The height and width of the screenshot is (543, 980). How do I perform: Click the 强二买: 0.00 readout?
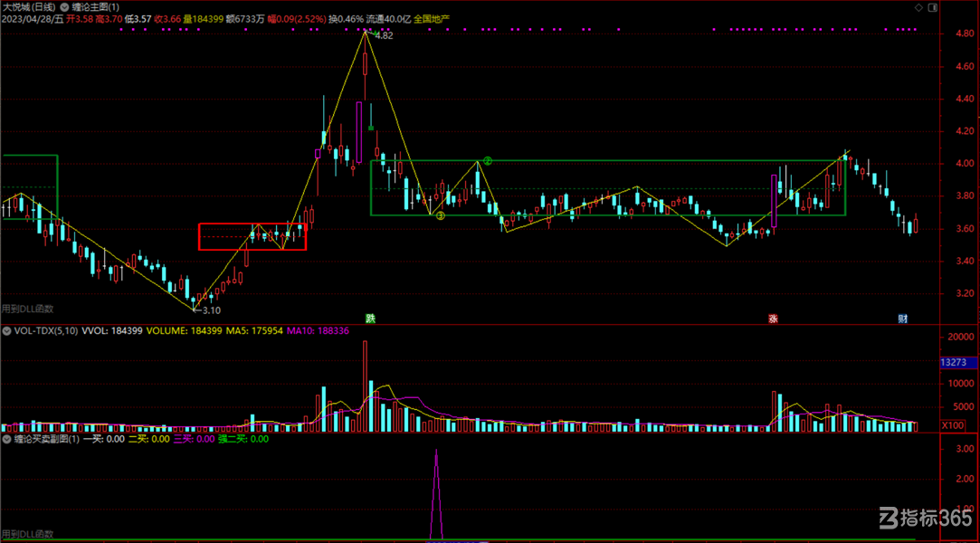pos(243,439)
